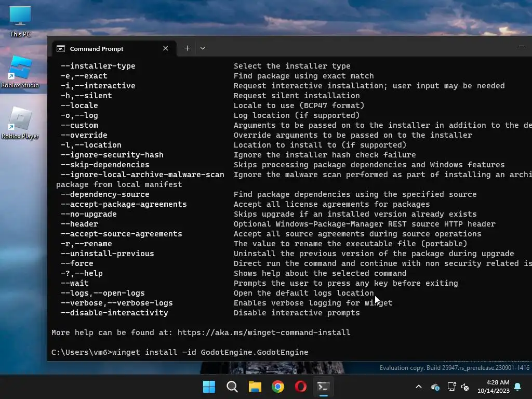This screenshot has width=532, height=399.
Task: Click the --verbose,--verbose-logs option text
Action: (x=117, y=303)
